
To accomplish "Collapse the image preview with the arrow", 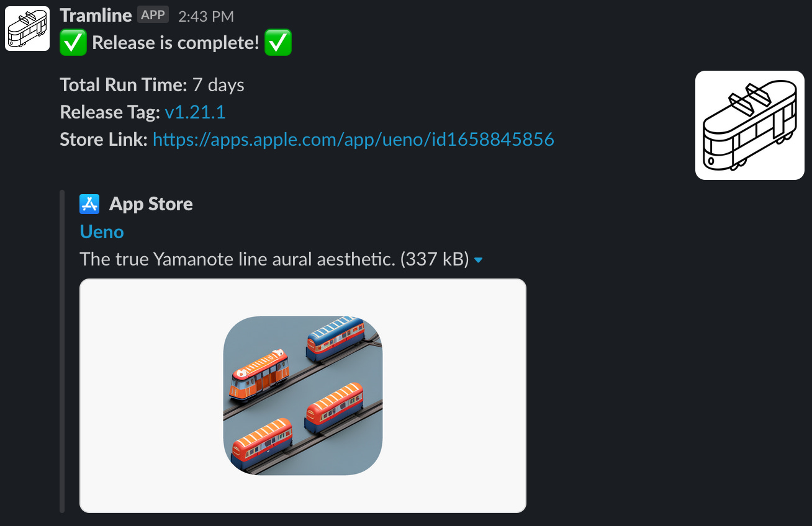I will point(478,261).
